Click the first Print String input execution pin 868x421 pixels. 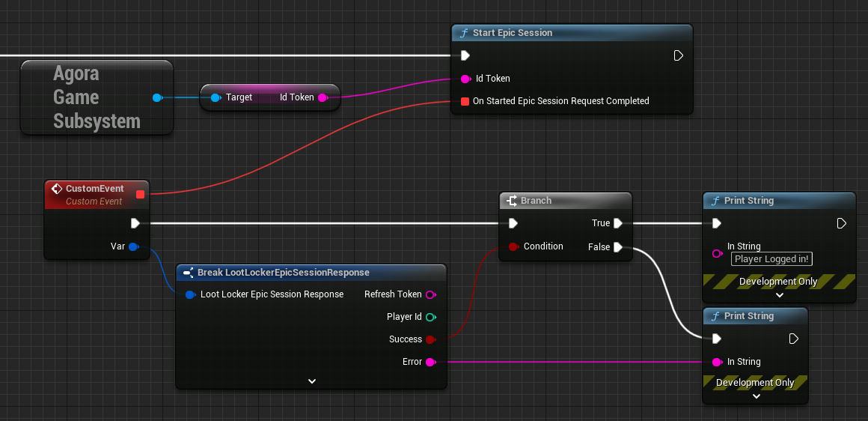tap(716, 223)
